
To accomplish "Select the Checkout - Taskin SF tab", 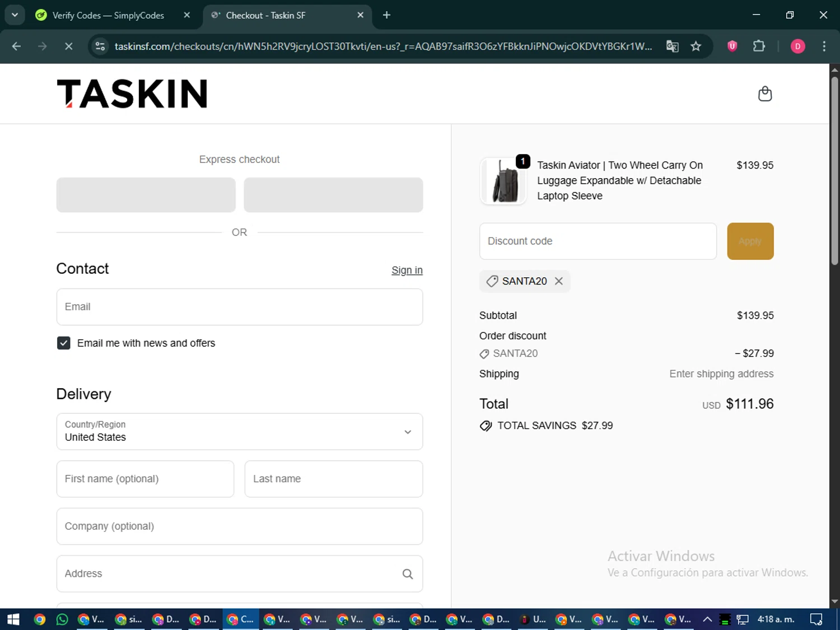I will pos(265,15).
